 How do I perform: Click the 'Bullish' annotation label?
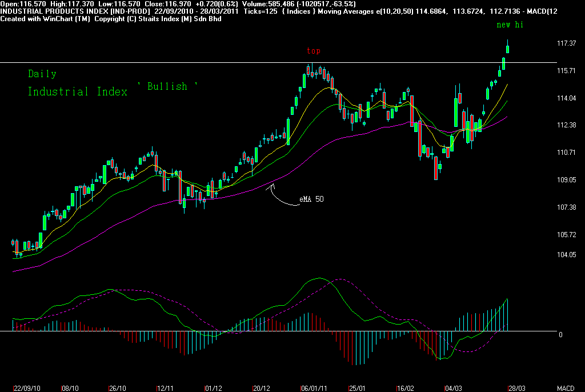167,86
